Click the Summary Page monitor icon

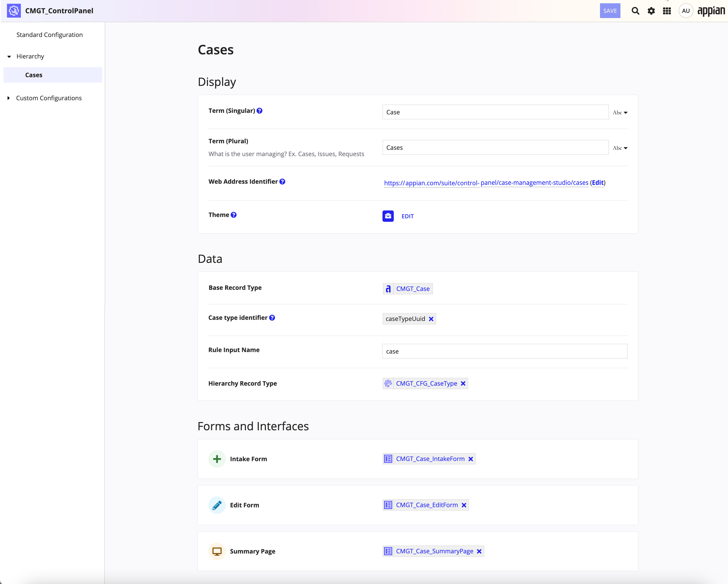pos(217,552)
